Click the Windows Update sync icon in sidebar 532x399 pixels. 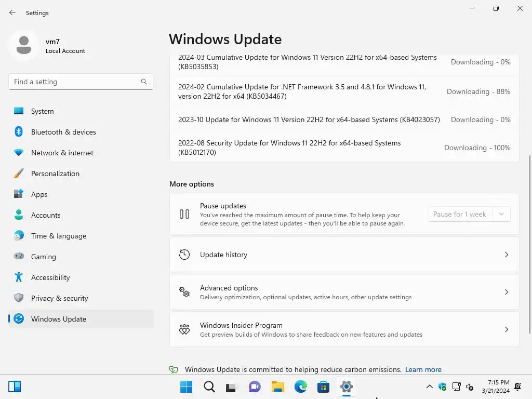point(19,318)
